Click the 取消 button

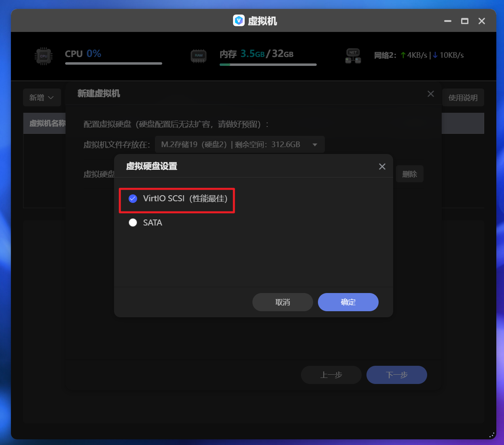point(283,302)
